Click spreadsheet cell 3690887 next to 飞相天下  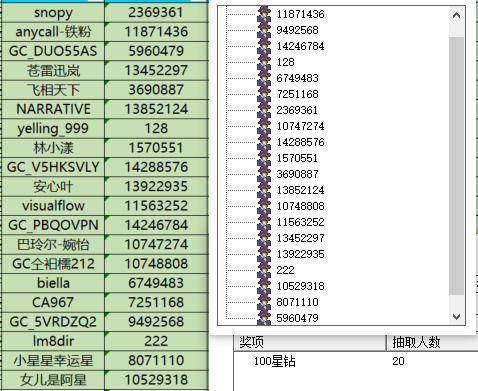pyautogui.click(x=156, y=90)
